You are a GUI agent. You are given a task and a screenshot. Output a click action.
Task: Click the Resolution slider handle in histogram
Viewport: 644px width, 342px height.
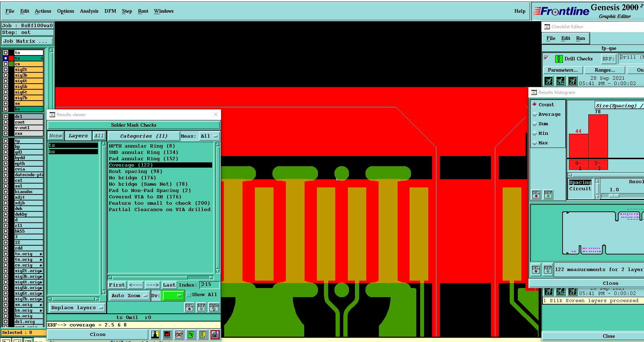[x=614, y=196]
